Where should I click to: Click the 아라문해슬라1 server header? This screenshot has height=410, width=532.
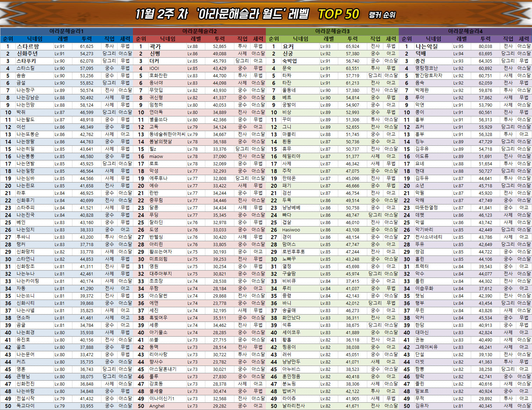pos(66,31)
